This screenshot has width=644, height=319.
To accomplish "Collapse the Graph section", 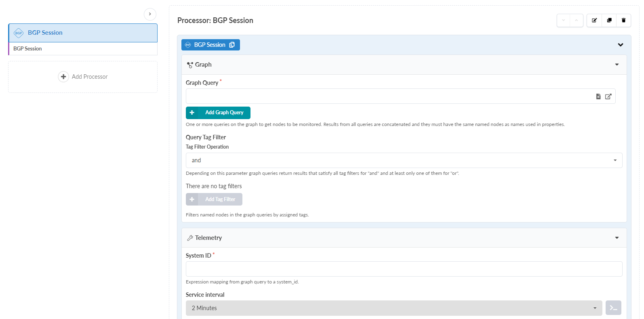I will click(617, 65).
